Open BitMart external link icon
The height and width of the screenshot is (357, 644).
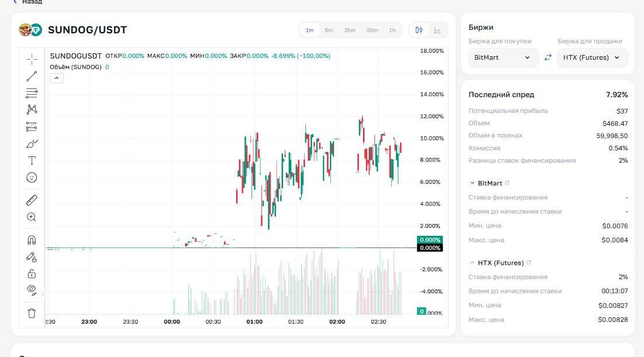(x=507, y=183)
